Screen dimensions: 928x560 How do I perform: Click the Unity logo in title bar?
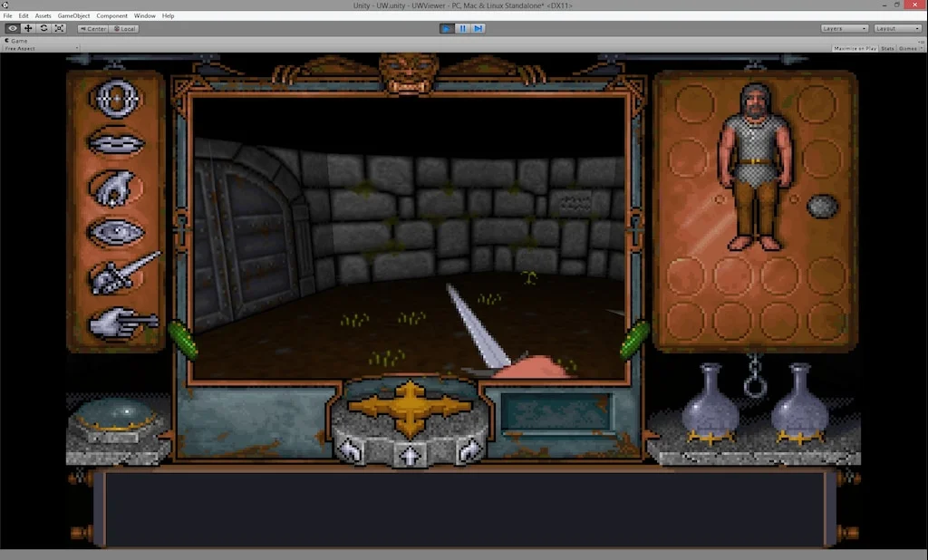pos(5,5)
